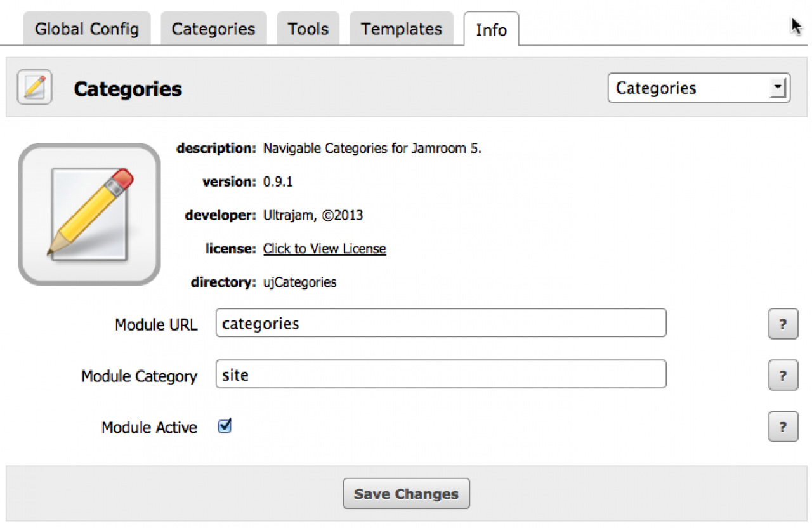The image size is (812, 528).
Task: Click the help button for Module URL
Action: pos(783,324)
